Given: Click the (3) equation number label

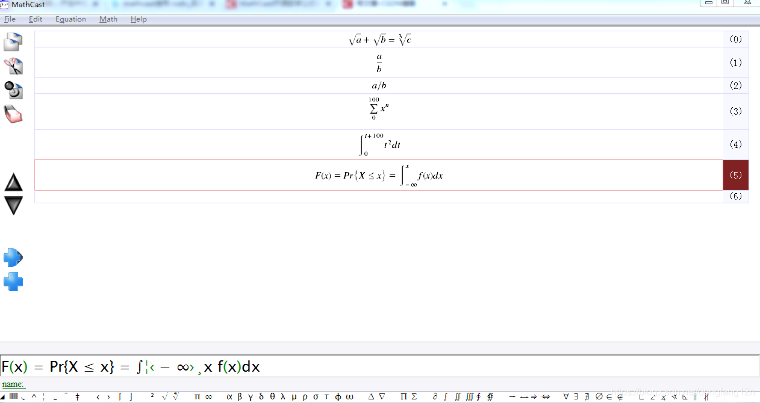Looking at the screenshot, I should point(736,111).
